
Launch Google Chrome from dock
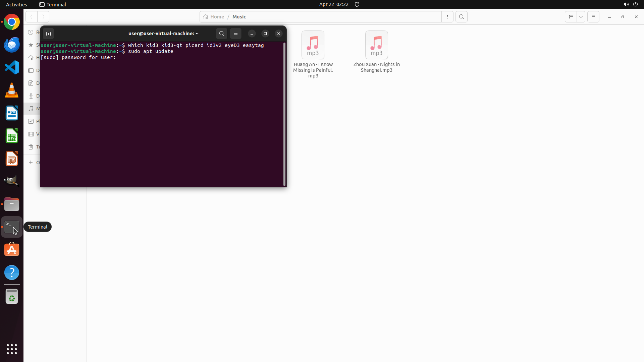12,22
